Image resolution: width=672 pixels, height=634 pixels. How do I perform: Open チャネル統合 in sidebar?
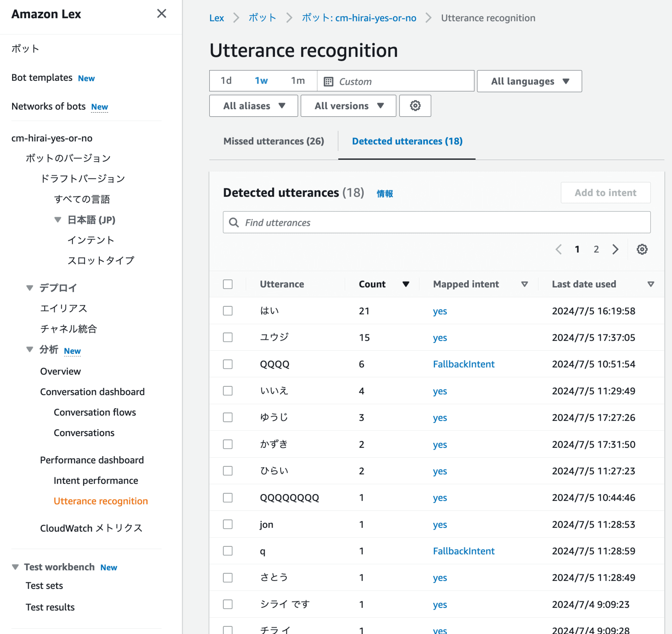68,329
